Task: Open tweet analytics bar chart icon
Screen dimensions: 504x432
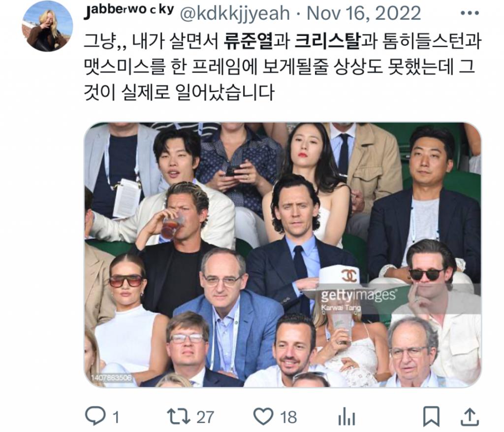Action: coord(346,417)
